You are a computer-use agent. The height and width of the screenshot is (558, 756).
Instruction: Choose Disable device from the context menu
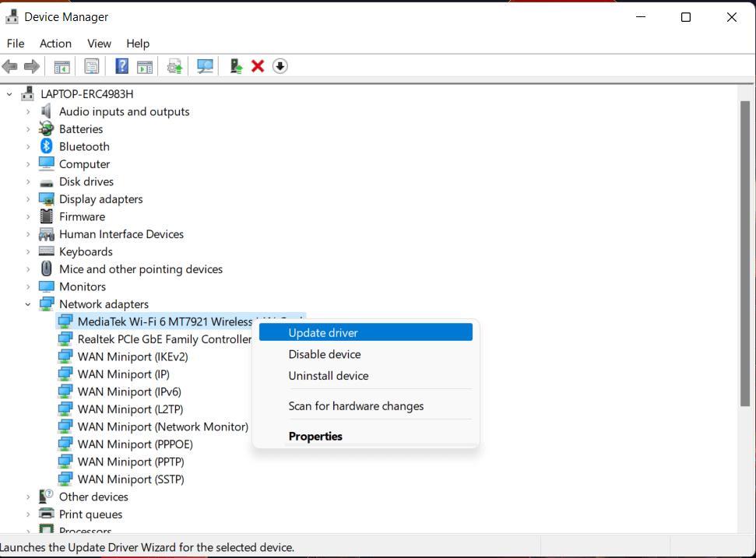point(366,354)
